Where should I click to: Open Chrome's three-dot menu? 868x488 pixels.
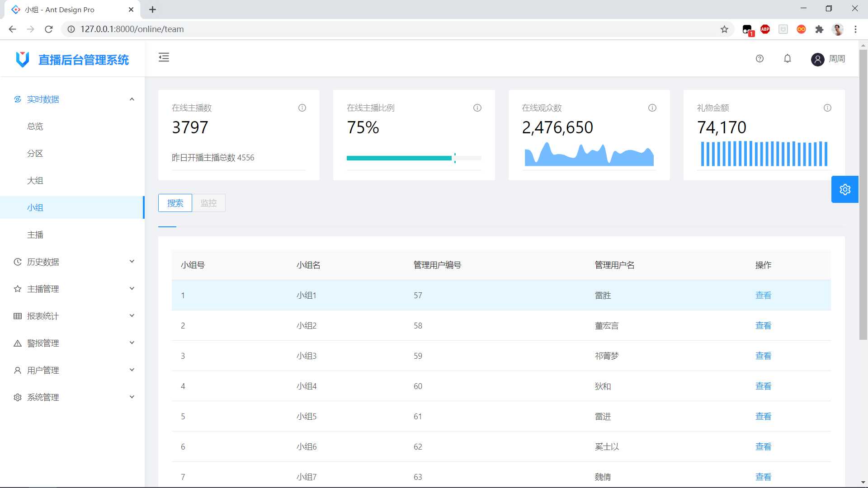(x=855, y=29)
